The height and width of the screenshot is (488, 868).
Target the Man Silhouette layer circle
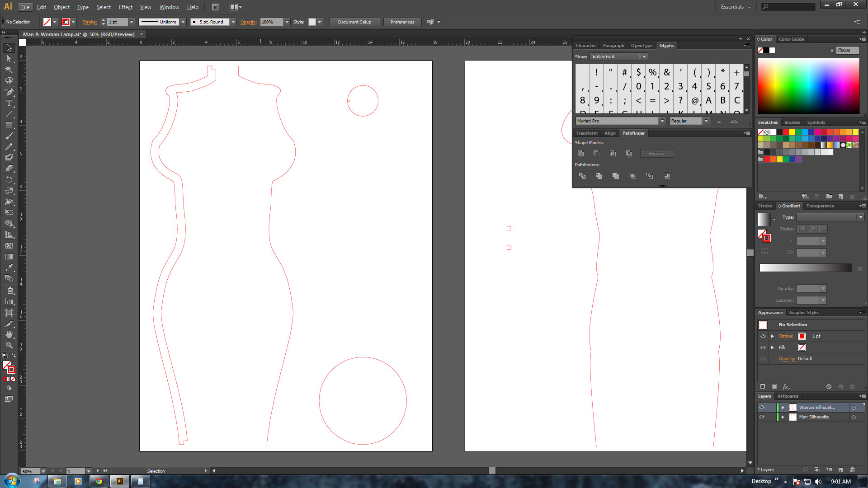point(854,418)
